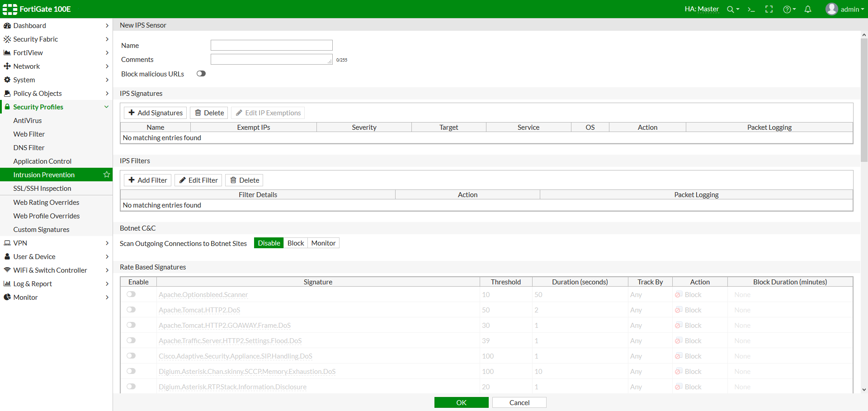868x411 pixels.
Task: Click the System gear icon
Action: tap(7, 80)
